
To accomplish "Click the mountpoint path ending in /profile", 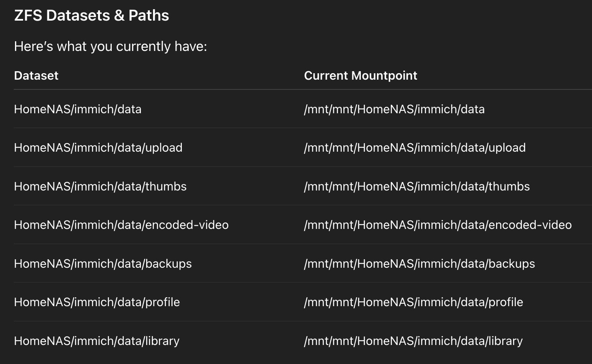I will tap(413, 302).
